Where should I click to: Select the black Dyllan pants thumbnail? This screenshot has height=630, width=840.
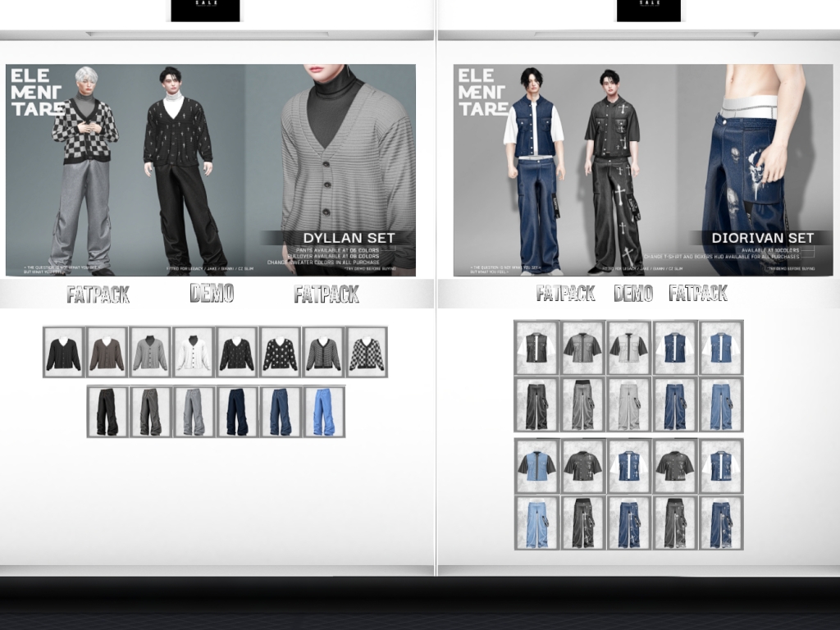[x=107, y=412]
